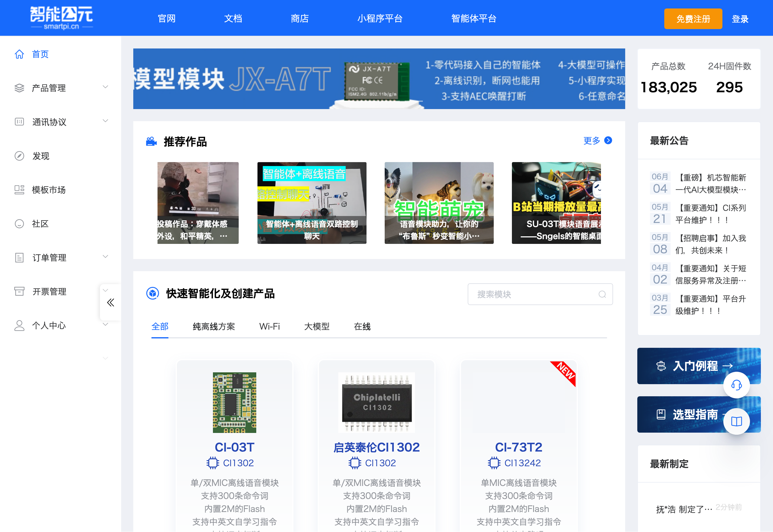Open 小程序平台 in the top navigation
The image size is (773, 532).
point(380,19)
